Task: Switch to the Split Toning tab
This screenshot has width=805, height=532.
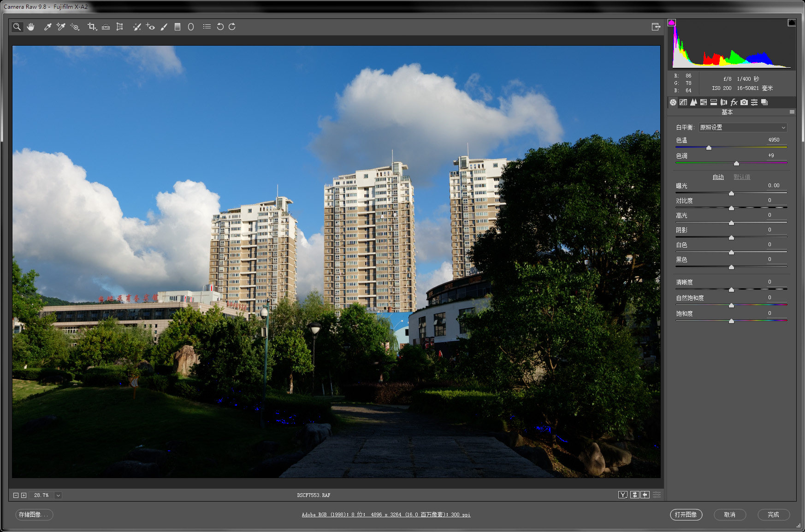Action: point(714,102)
